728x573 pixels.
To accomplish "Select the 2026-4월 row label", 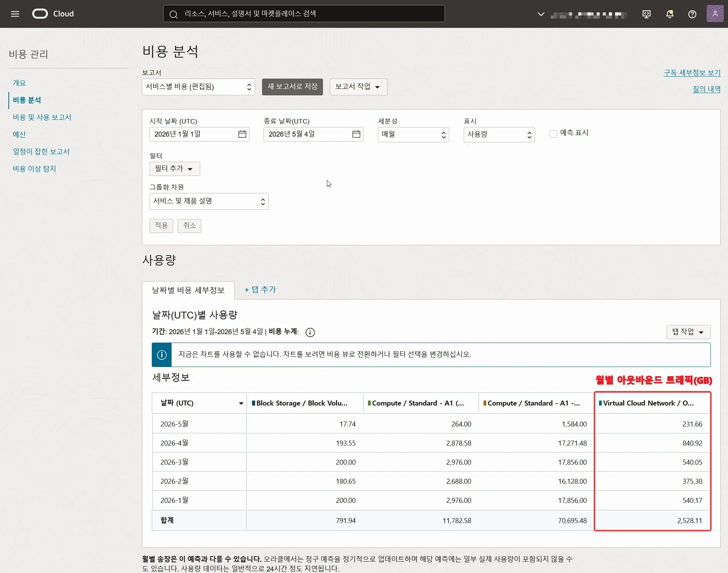I will (x=174, y=443).
